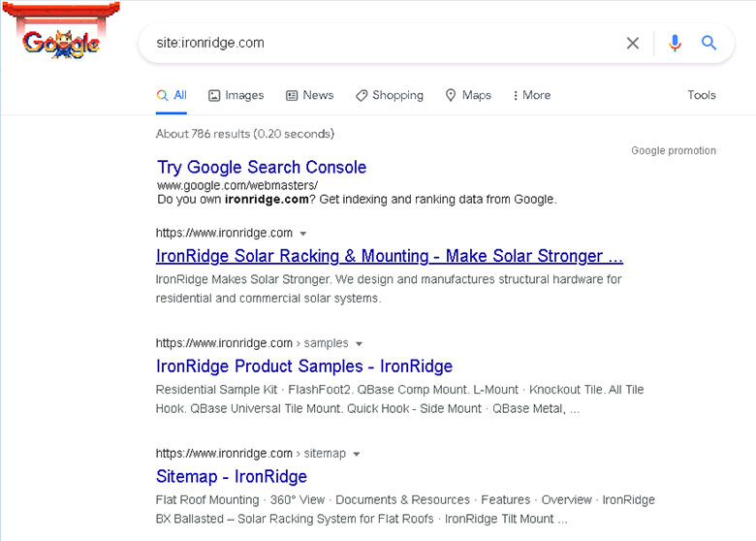This screenshot has width=756, height=541.
Task: Expand dropdown arrow beside www.ironridge.com homepage URL
Action: coord(303,234)
